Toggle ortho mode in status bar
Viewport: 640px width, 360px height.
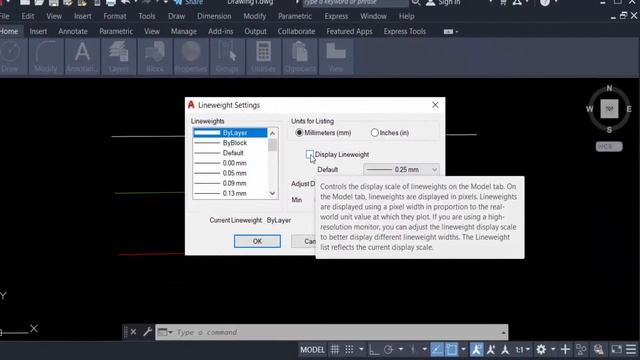373,349
